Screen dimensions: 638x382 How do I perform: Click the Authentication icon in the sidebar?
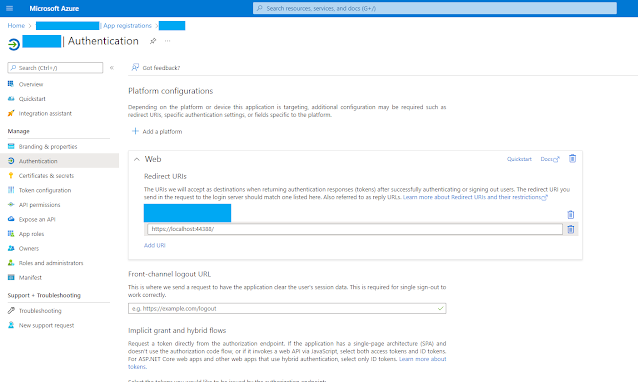pos(11,161)
